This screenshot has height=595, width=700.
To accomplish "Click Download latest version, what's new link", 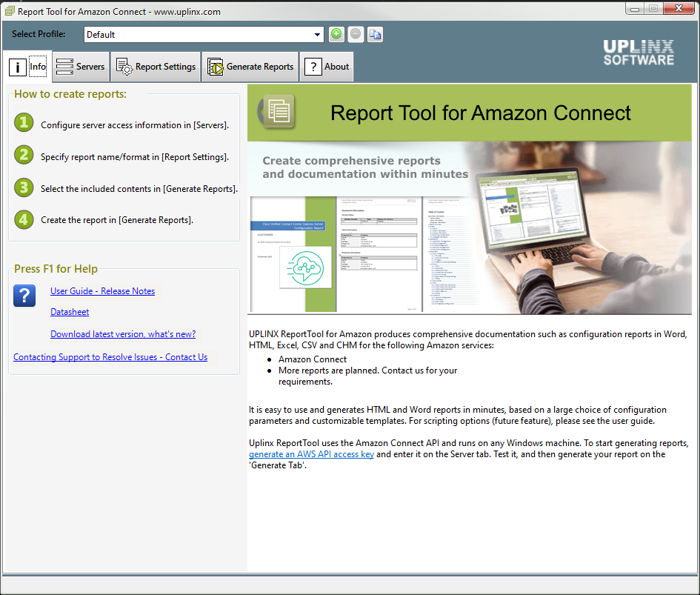I will [x=123, y=334].
